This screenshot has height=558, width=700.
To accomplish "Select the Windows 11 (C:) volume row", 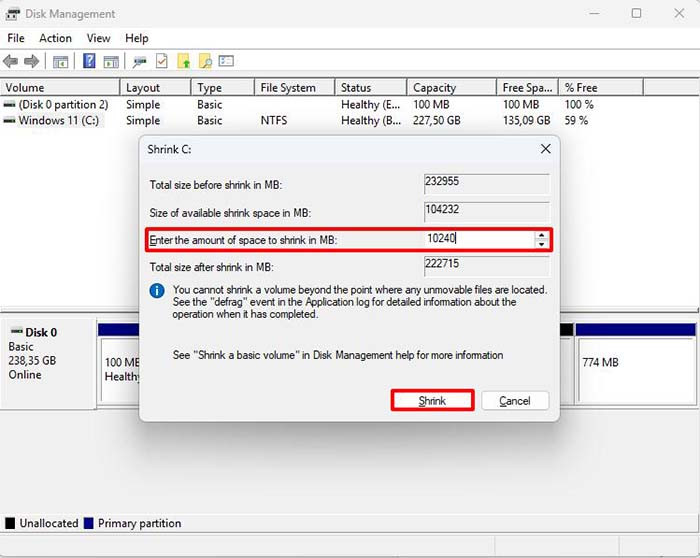I will point(60,121).
